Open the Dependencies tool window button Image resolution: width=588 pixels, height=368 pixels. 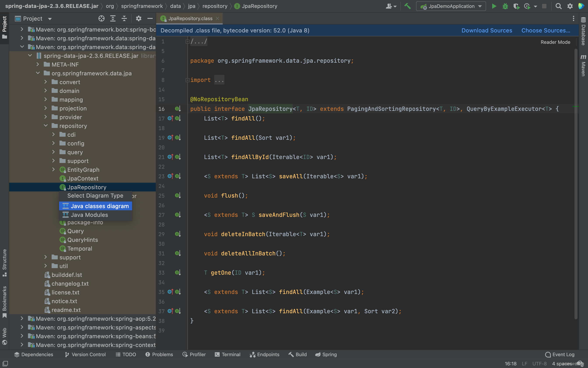pyautogui.click(x=33, y=354)
